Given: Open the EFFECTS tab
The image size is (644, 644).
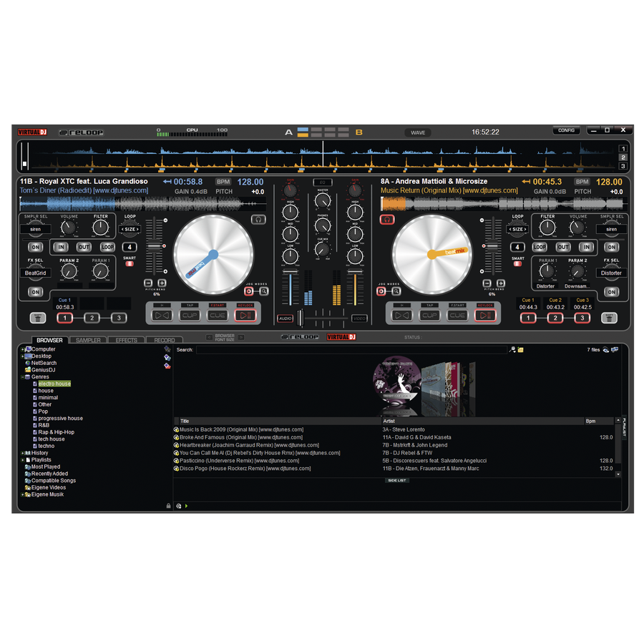Looking at the screenshot, I should [127, 341].
